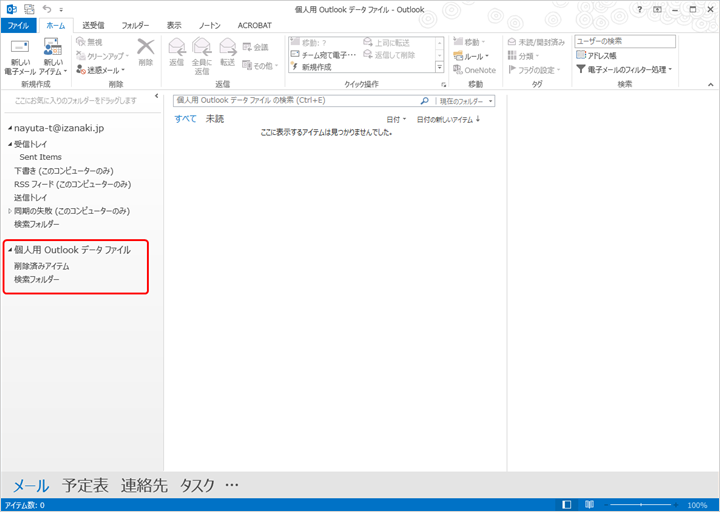Collapse the nayuta-t@izanaki.jp account

[10, 128]
